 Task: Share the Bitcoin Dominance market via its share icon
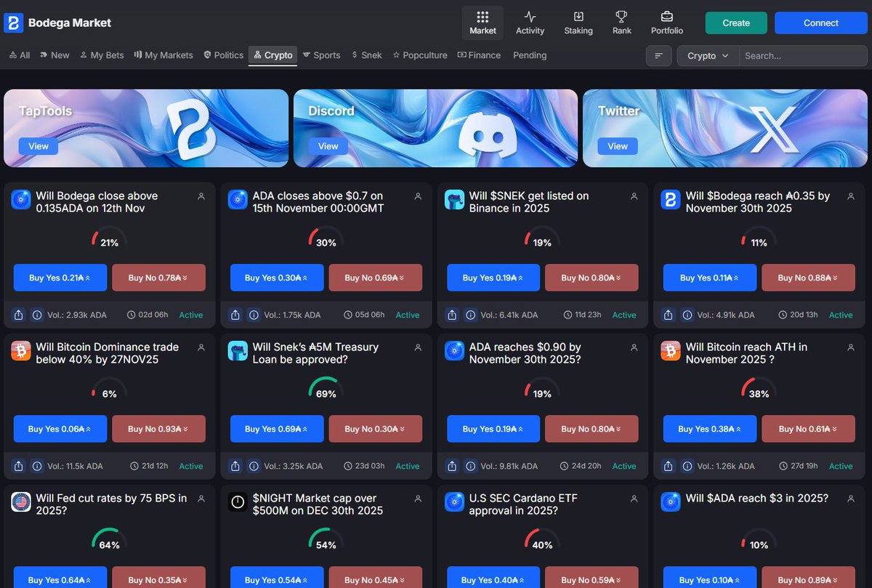point(18,466)
